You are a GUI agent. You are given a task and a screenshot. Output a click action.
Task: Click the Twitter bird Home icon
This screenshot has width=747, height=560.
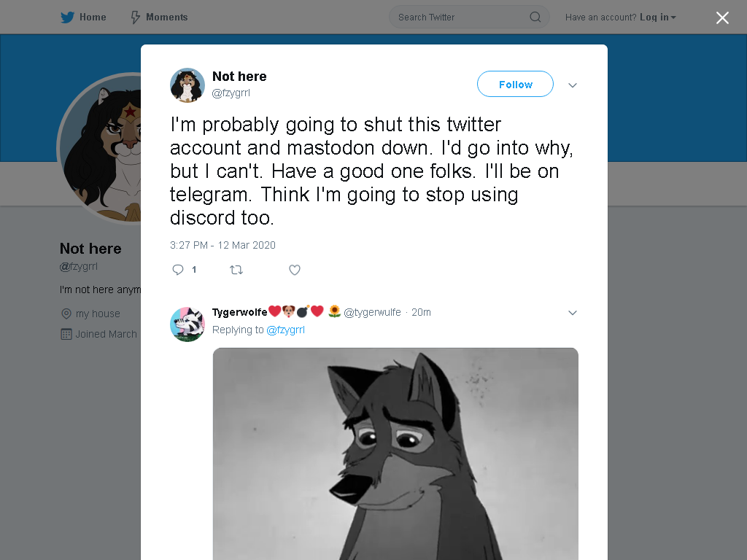coord(67,17)
